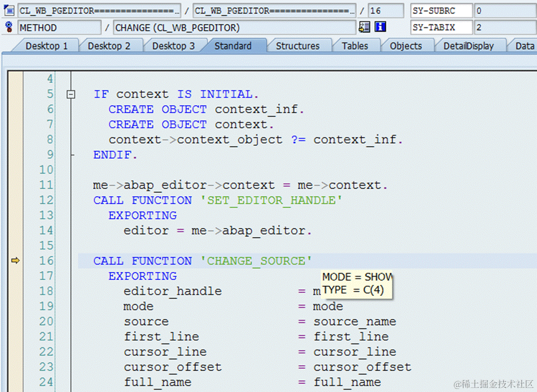Click the gear icon next to METHOD field
This screenshot has width=537, height=392.
pyautogui.click(x=9, y=27)
